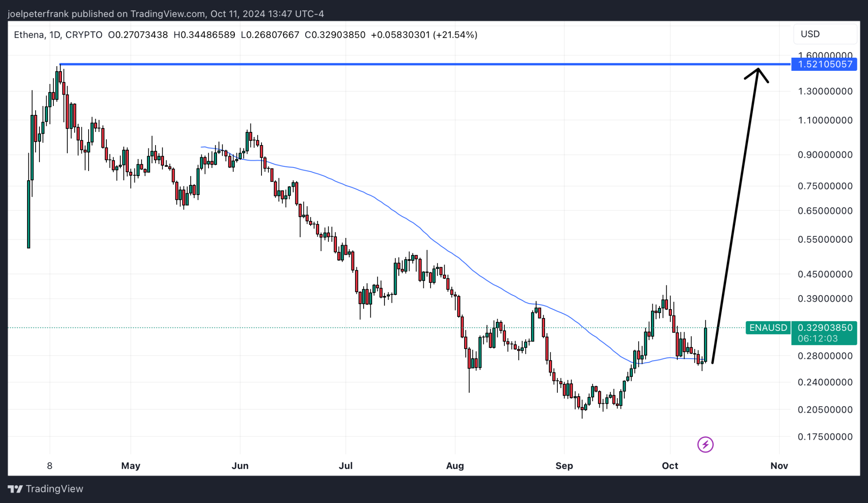Image resolution: width=868 pixels, height=503 pixels.
Task: Click the black arrowhead at the resistance line
Action: [x=757, y=74]
